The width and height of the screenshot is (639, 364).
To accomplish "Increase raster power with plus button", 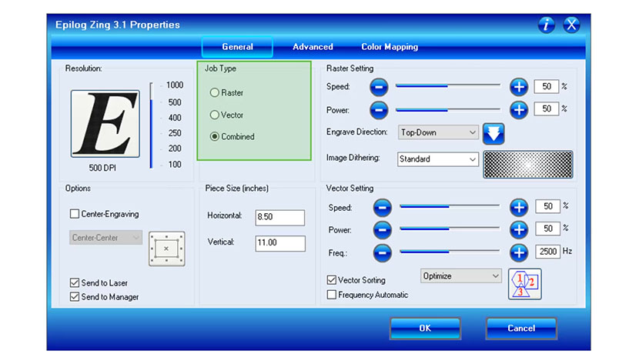I will coord(519,109).
